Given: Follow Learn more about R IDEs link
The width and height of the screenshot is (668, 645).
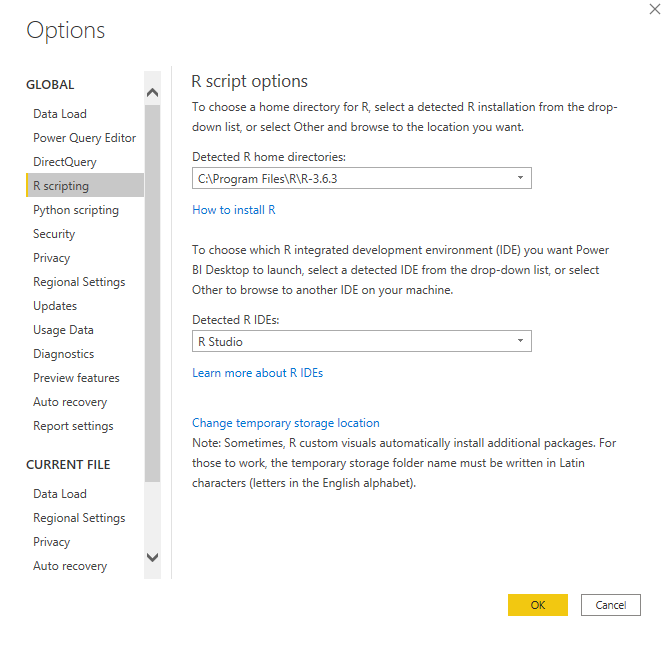Looking at the screenshot, I should [257, 373].
